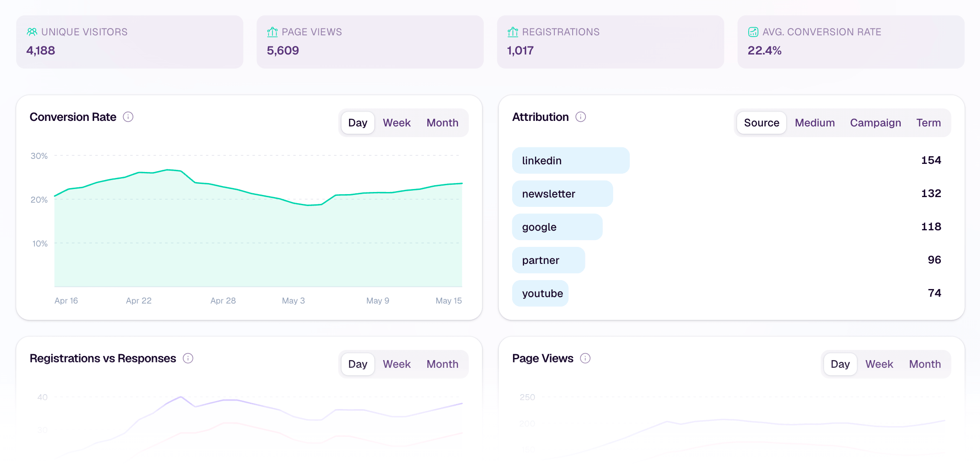Switch Attribution to Medium
This screenshot has height=464, width=980.
pyautogui.click(x=815, y=123)
